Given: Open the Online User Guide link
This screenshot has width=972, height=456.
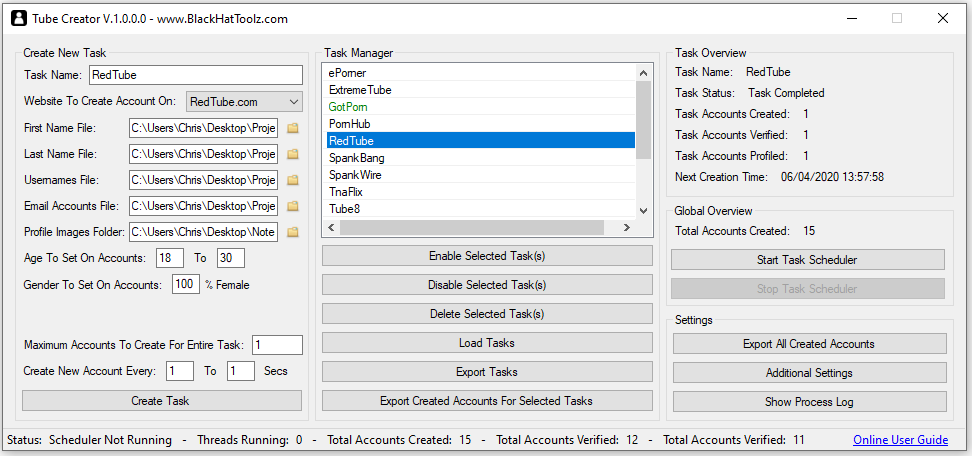Looking at the screenshot, I should coord(900,440).
